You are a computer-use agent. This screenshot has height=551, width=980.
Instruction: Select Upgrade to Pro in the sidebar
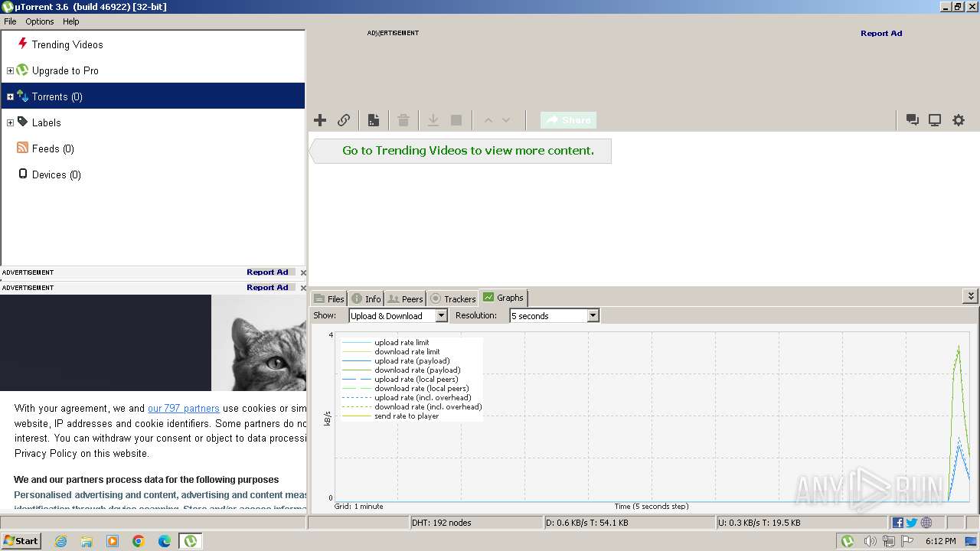coord(65,70)
